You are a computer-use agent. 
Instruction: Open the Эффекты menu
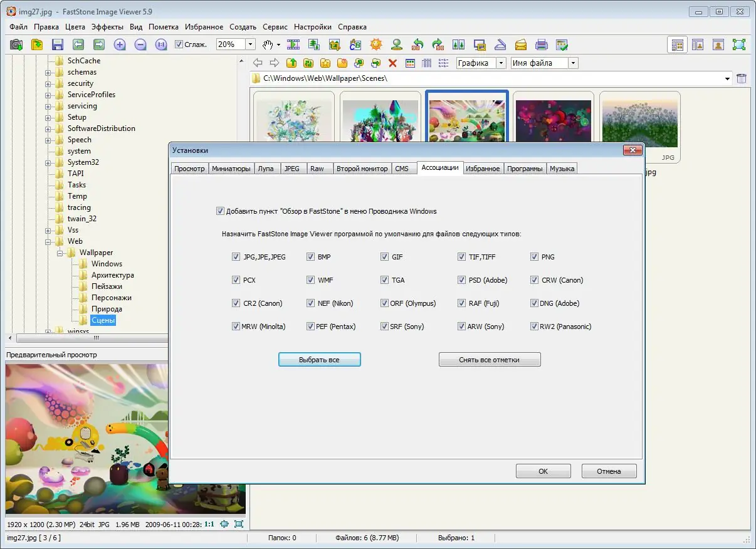click(x=107, y=27)
